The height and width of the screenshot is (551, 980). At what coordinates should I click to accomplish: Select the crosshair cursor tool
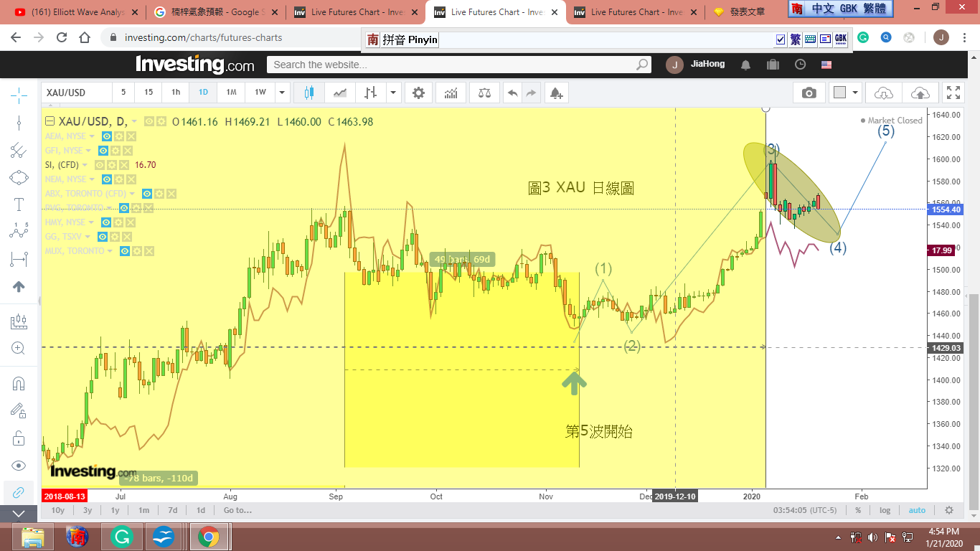coord(19,95)
